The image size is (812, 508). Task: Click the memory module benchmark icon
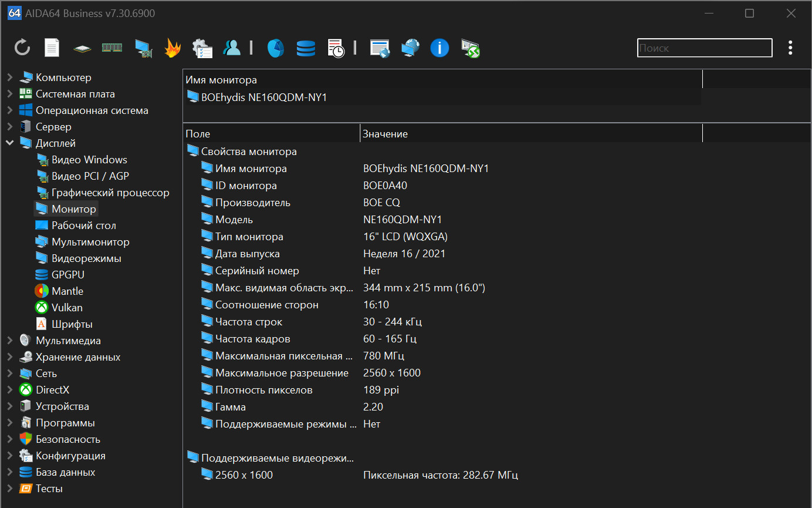click(x=112, y=48)
